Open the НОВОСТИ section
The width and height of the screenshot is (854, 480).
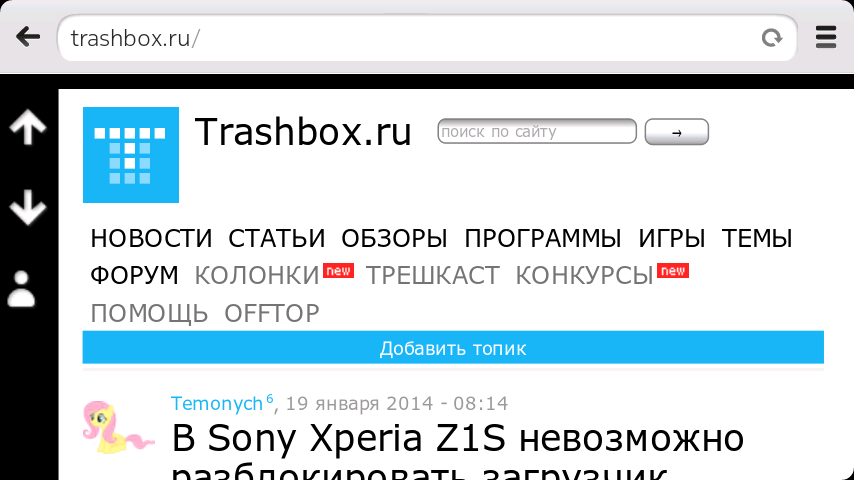pos(151,239)
